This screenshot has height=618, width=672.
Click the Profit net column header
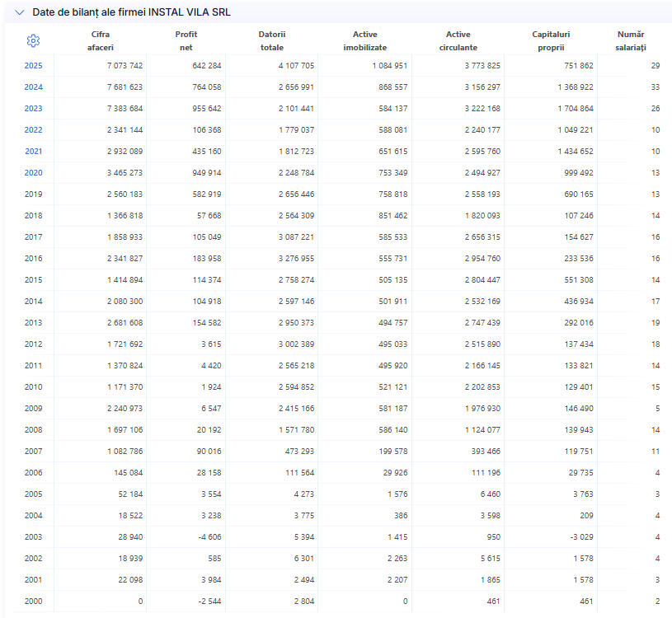[x=186, y=40]
